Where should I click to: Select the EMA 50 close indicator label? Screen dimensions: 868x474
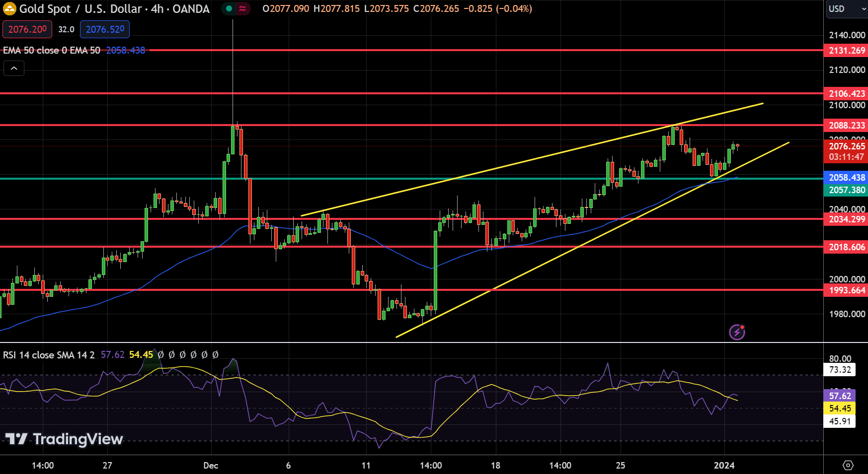[x=52, y=50]
